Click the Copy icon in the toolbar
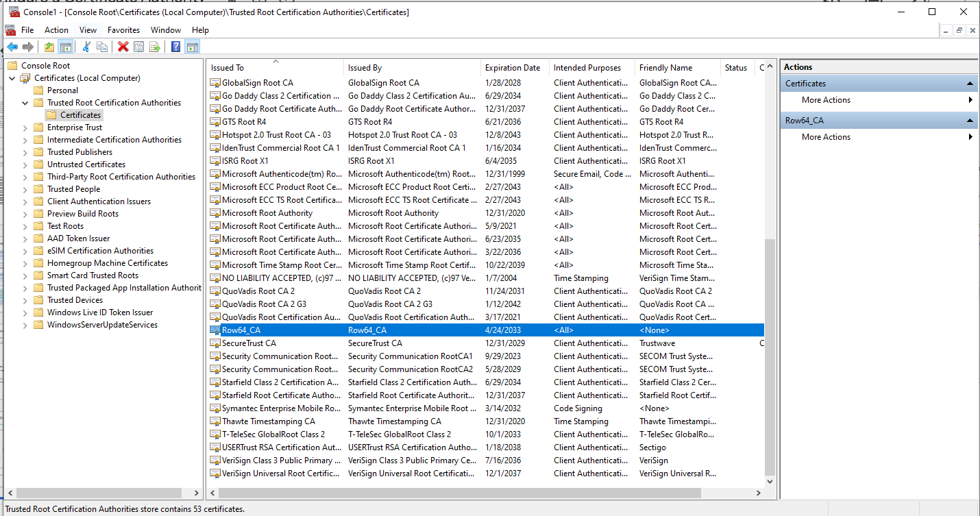The height and width of the screenshot is (516, 980). pos(102,47)
